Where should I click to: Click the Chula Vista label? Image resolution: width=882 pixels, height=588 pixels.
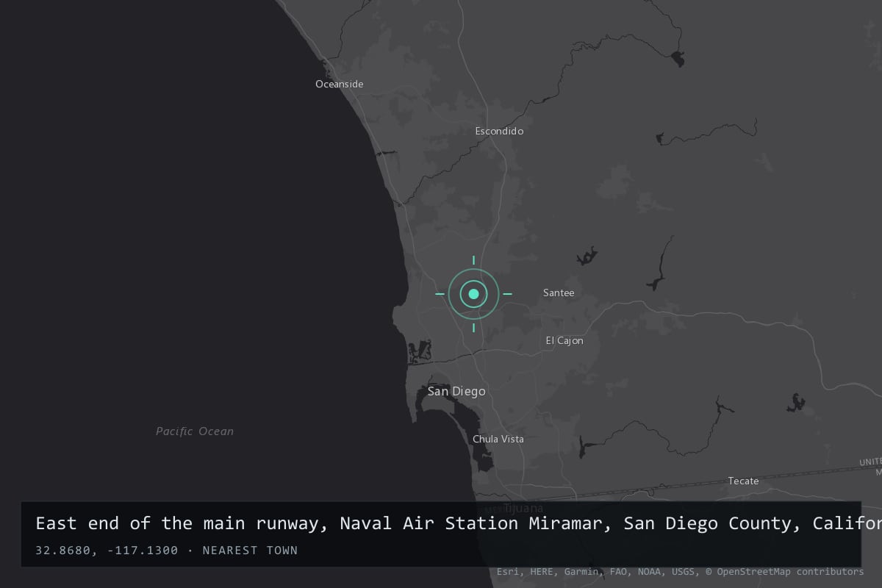pyautogui.click(x=498, y=439)
